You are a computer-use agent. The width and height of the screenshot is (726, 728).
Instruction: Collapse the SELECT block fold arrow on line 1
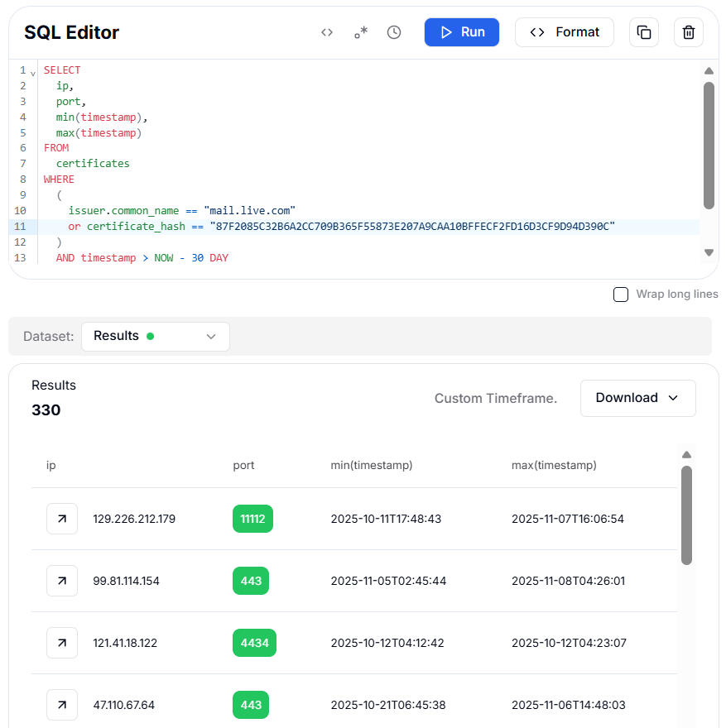pos(33,73)
